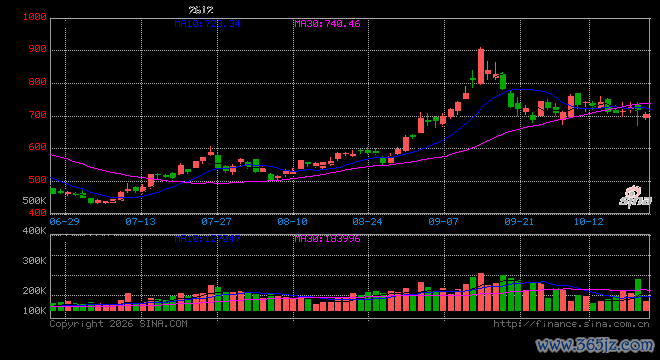Click the chart title above the price chart
The width and height of the screenshot is (660, 360).
[x=201, y=10]
